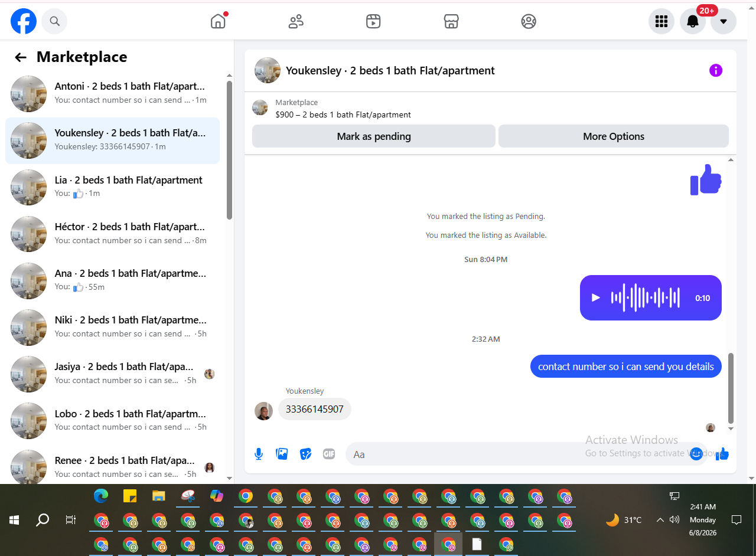The height and width of the screenshot is (556, 756).
Task: Click the Facebook logo
Action: point(24,21)
